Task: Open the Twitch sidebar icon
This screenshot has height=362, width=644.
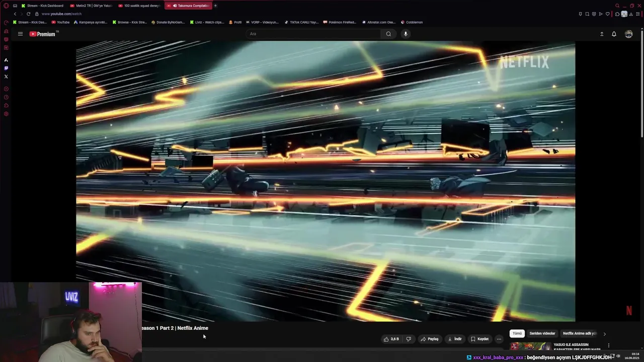Action: [x=6, y=68]
